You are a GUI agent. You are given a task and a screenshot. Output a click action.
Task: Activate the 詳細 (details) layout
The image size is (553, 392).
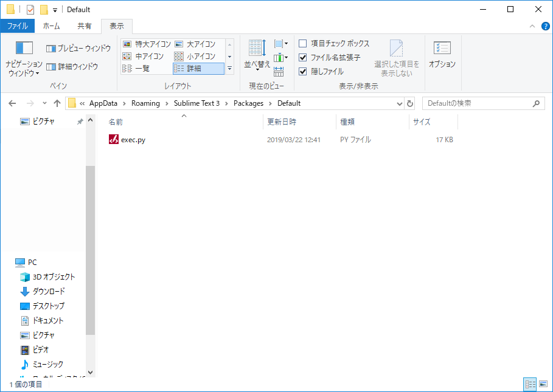click(x=195, y=68)
